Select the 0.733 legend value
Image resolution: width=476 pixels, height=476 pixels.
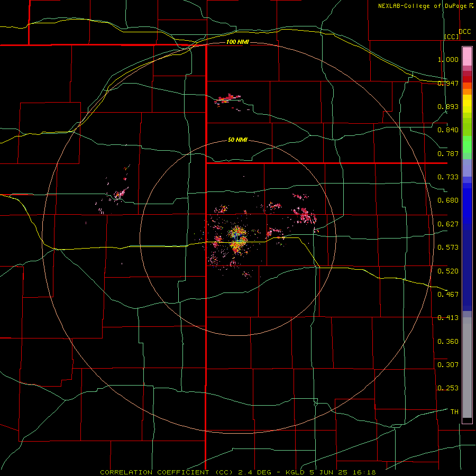(448, 177)
